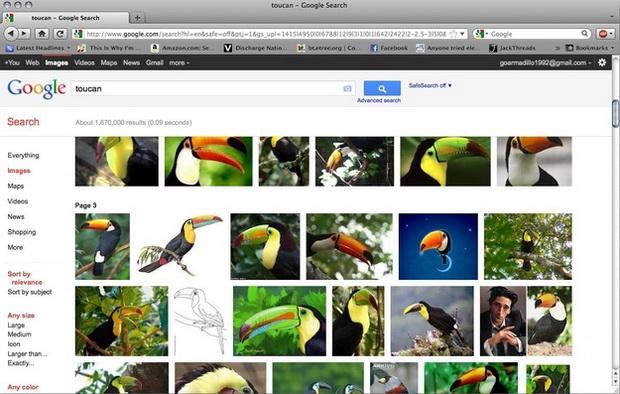Filter by Icon image size

click(14, 344)
